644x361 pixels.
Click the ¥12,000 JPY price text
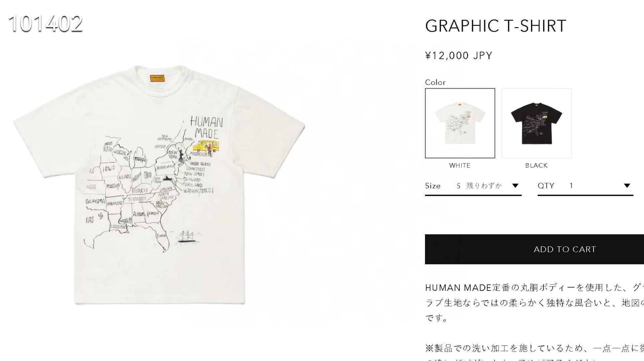[459, 55]
